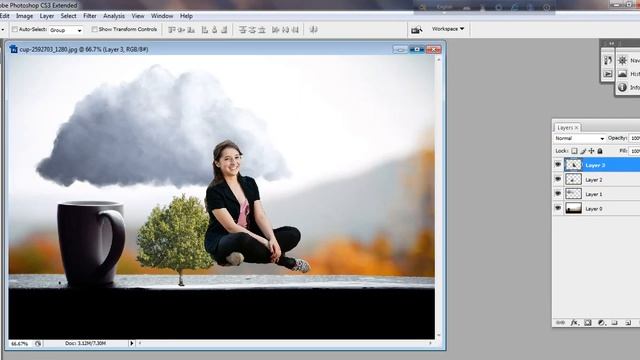This screenshot has width=640, height=360.
Task: Open the Actions panel play icon
Action: tap(608, 74)
